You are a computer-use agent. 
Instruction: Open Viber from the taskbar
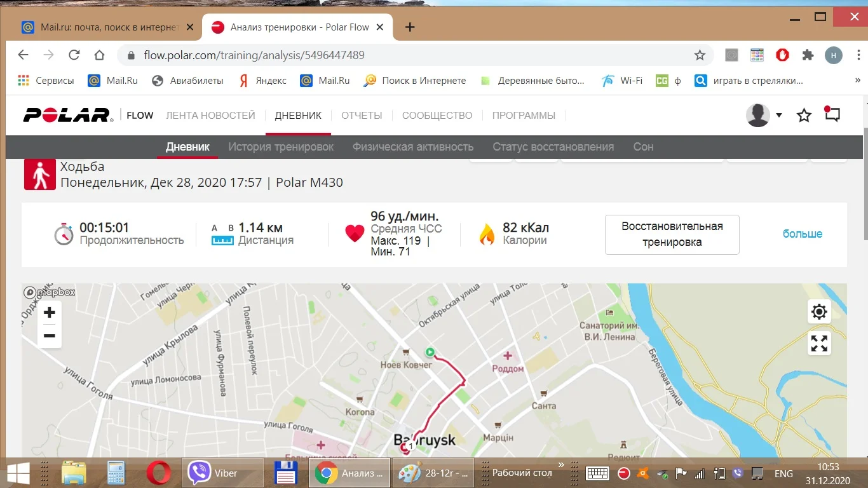click(x=222, y=473)
